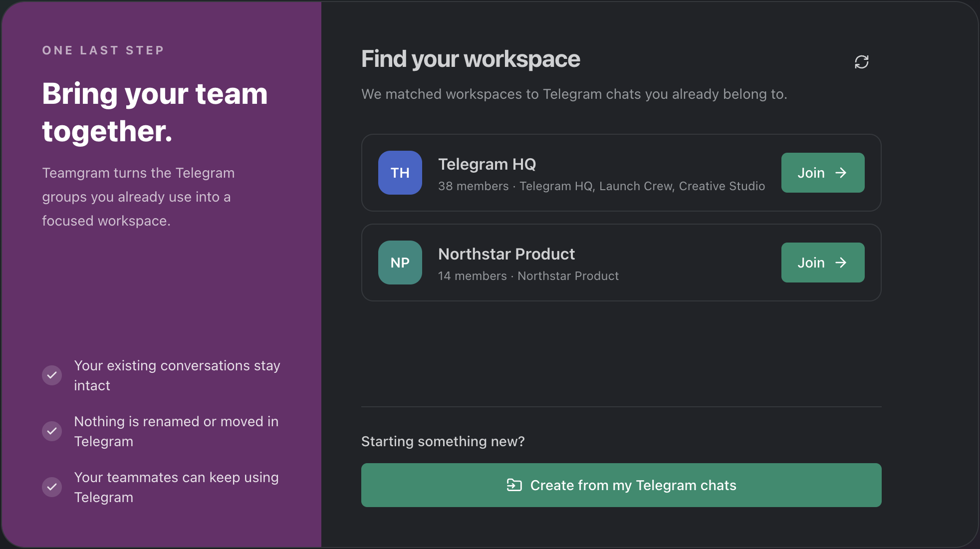980x549 pixels.
Task: Join the Telegram HQ workspace
Action: point(823,173)
